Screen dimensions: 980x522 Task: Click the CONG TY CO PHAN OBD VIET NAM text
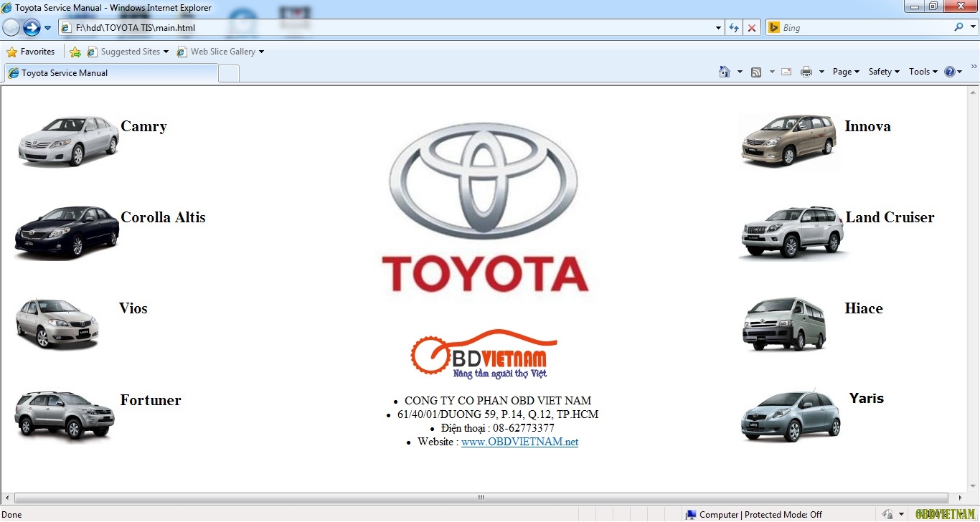click(498, 401)
